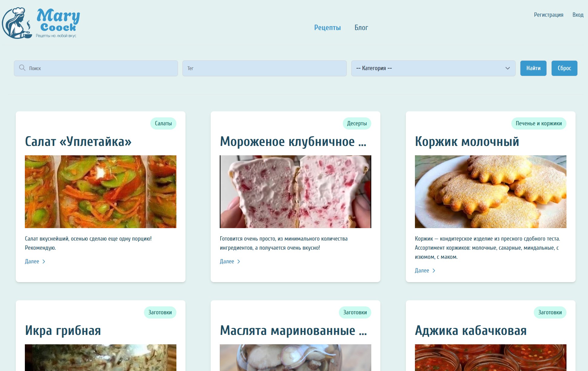588x371 pixels.
Task: Open the Регистрация page
Action: click(549, 15)
